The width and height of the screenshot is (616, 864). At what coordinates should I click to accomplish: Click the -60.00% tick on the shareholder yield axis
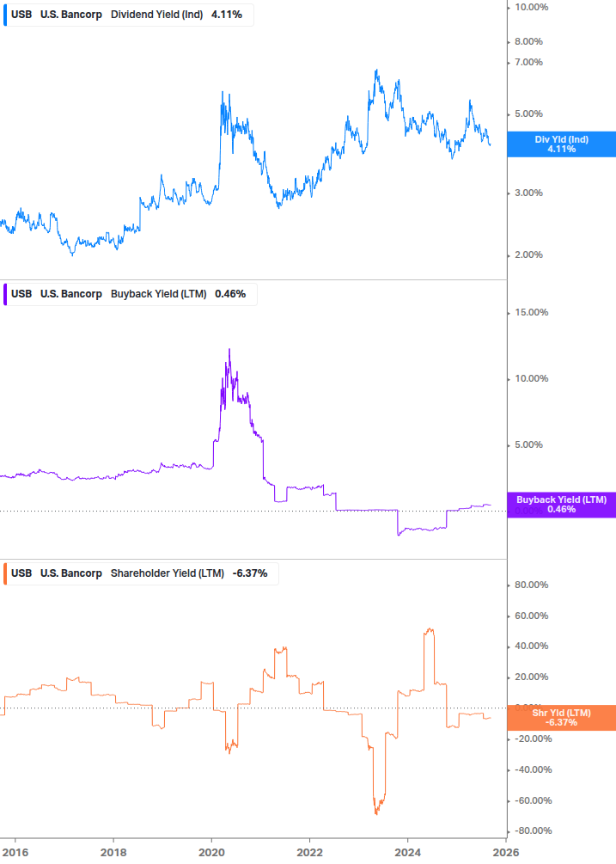533,800
